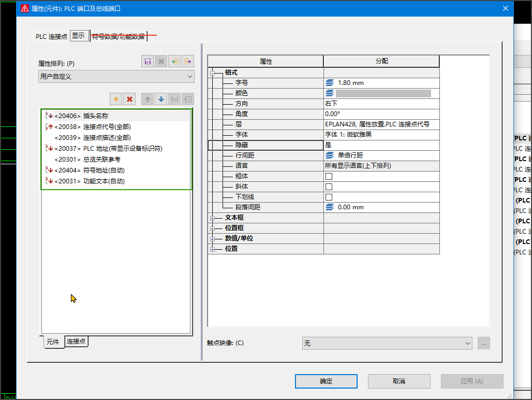This screenshot has width=532, height=400.
Task: Select <20406> 插头名称 property
Action: pyautogui.click(x=81, y=116)
